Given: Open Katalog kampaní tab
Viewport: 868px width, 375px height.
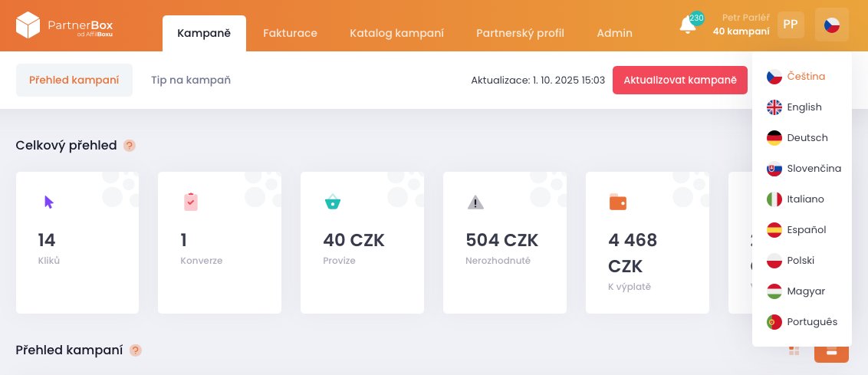Looking at the screenshot, I should pos(397,33).
